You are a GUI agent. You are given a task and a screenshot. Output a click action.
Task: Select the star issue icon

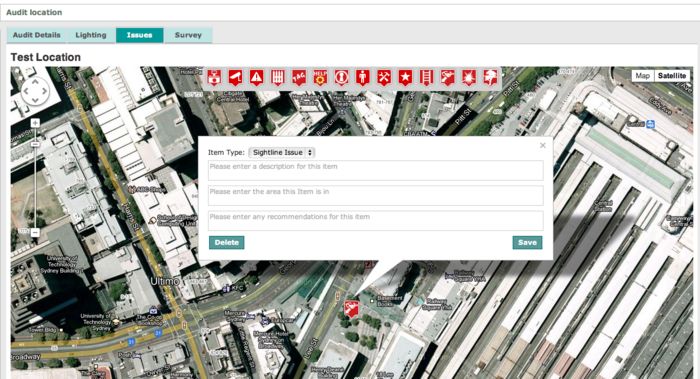tap(405, 78)
